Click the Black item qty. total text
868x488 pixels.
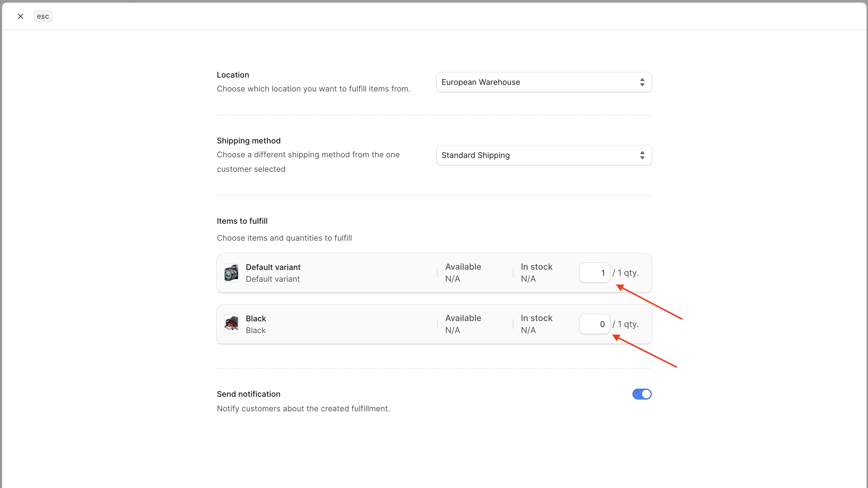625,324
